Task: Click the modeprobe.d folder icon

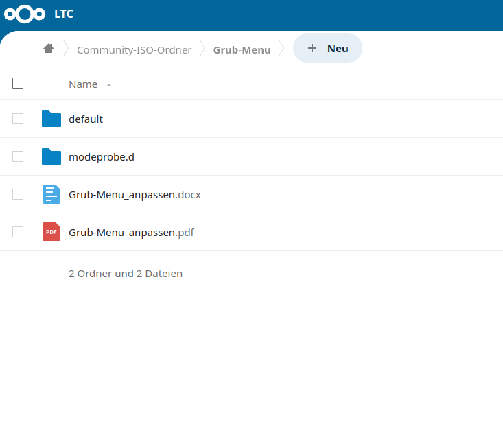Action: 51,156
